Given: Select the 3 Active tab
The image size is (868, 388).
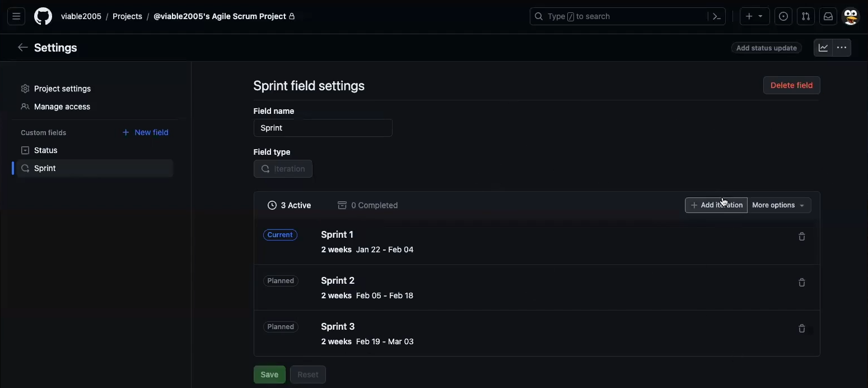Looking at the screenshot, I should 290,205.
